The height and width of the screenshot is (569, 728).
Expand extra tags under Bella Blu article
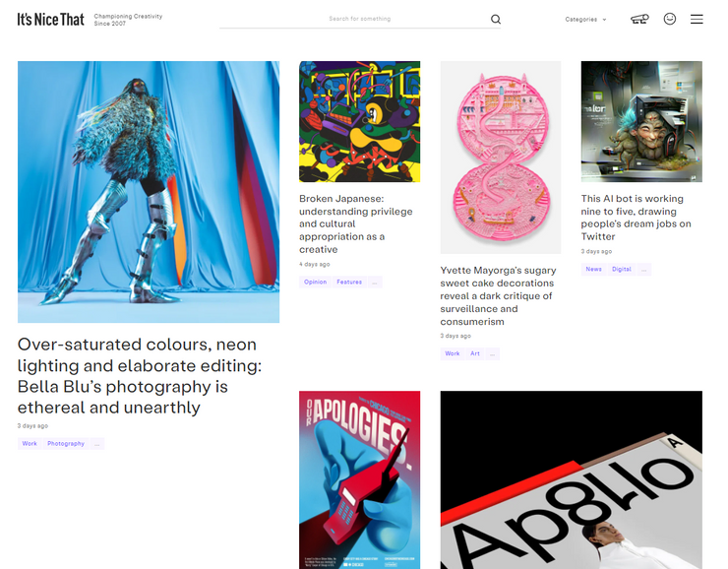(97, 444)
